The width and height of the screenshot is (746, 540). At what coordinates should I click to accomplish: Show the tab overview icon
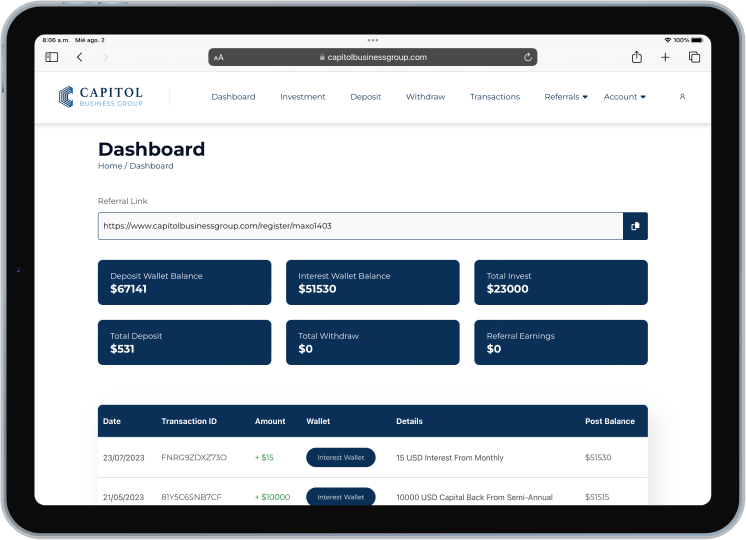tap(694, 57)
